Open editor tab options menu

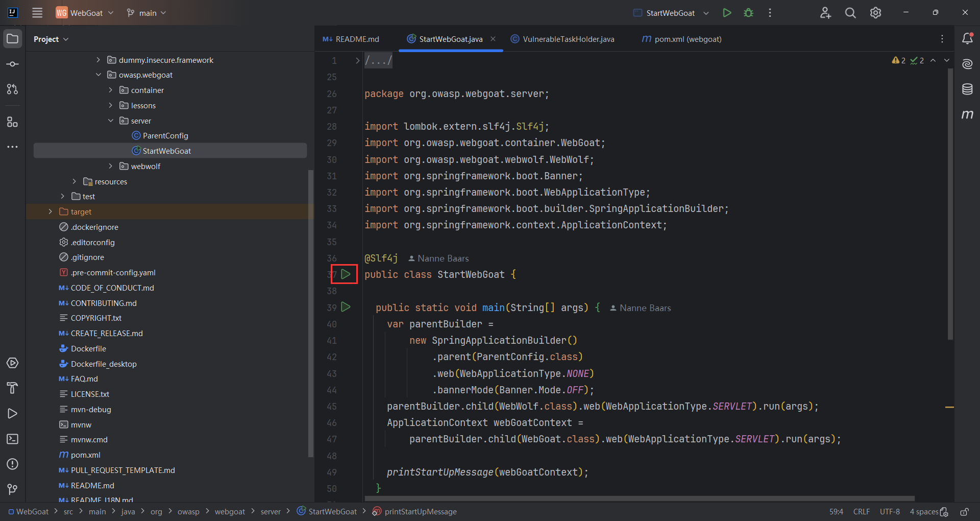(942, 39)
